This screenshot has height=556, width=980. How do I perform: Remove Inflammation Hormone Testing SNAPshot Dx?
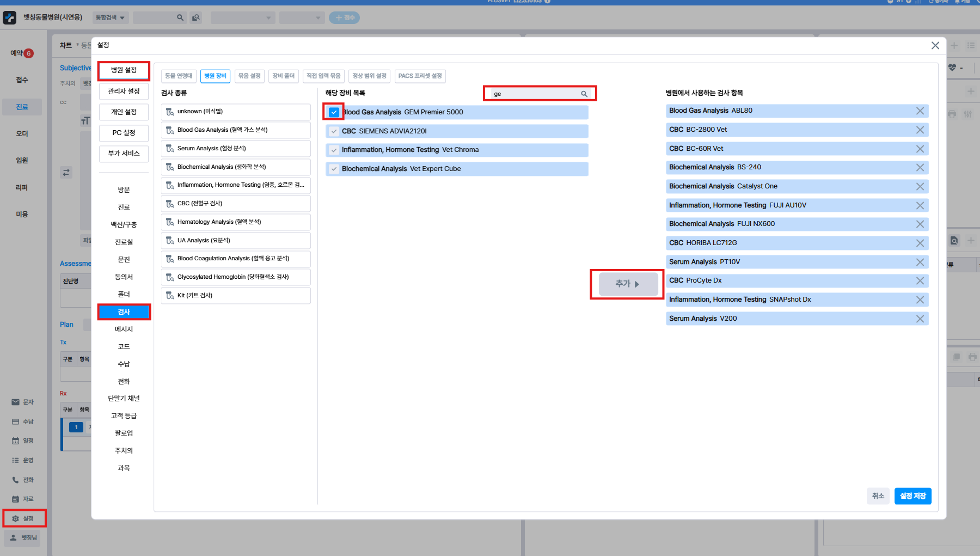[x=920, y=300]
